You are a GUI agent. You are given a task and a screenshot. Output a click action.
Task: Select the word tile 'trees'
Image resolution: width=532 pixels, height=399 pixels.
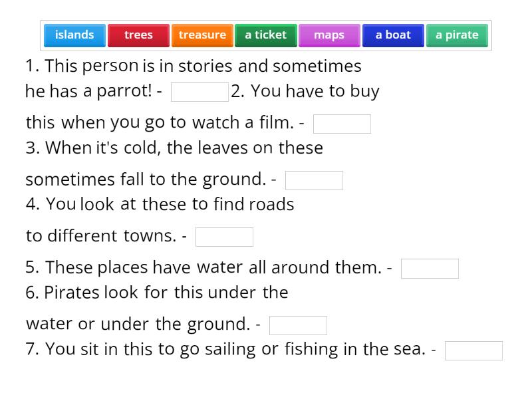(x=138, y=35)
